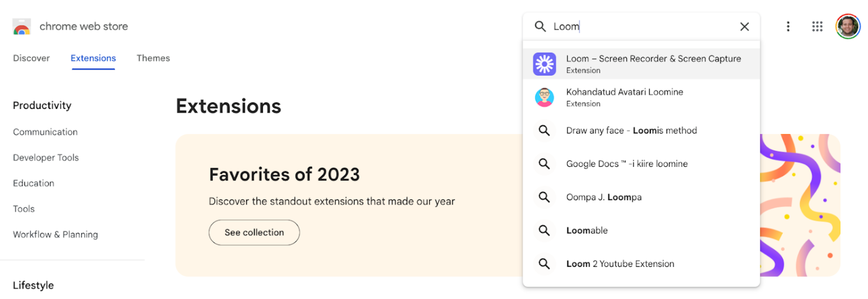Open the Workflow & Planning category
The height and width of the screenshot is (299, 868).
tap(55, 234)
